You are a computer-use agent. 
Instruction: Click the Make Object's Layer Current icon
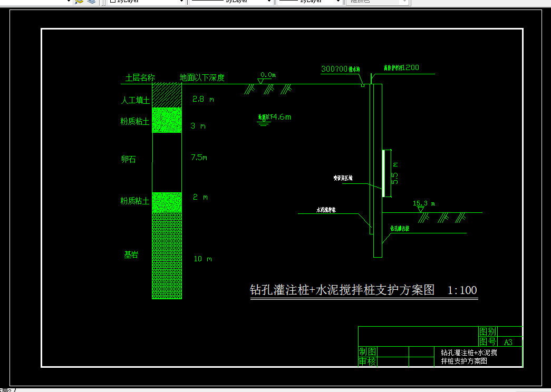(x=79, y=2)
